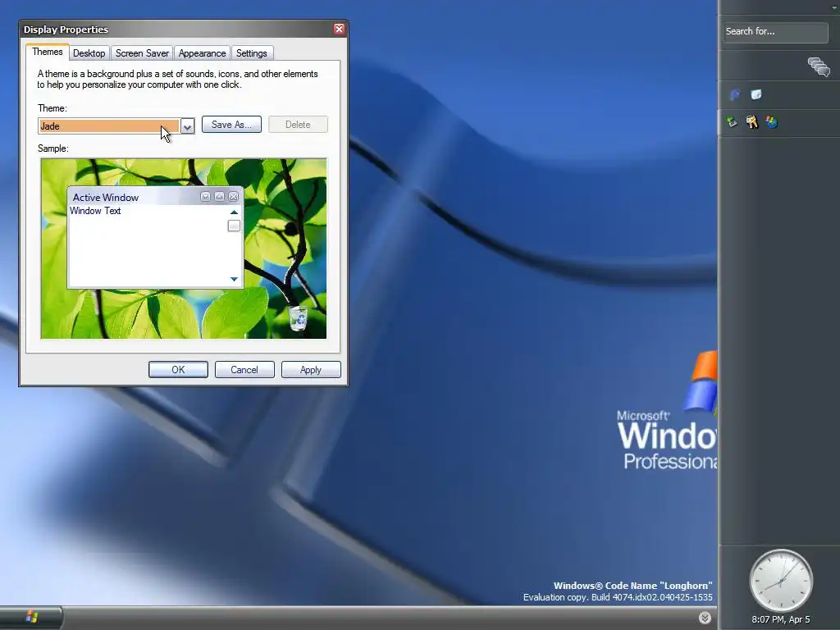Close the Display Properties window
The width and height of the screenshot is (840, 630).
(339, 29)
